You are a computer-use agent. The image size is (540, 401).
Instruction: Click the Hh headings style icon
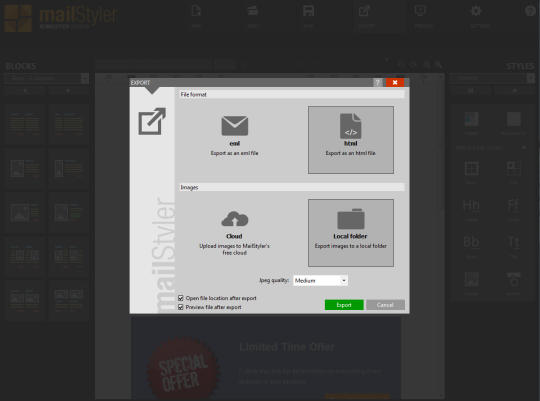(x=471, y=205)
